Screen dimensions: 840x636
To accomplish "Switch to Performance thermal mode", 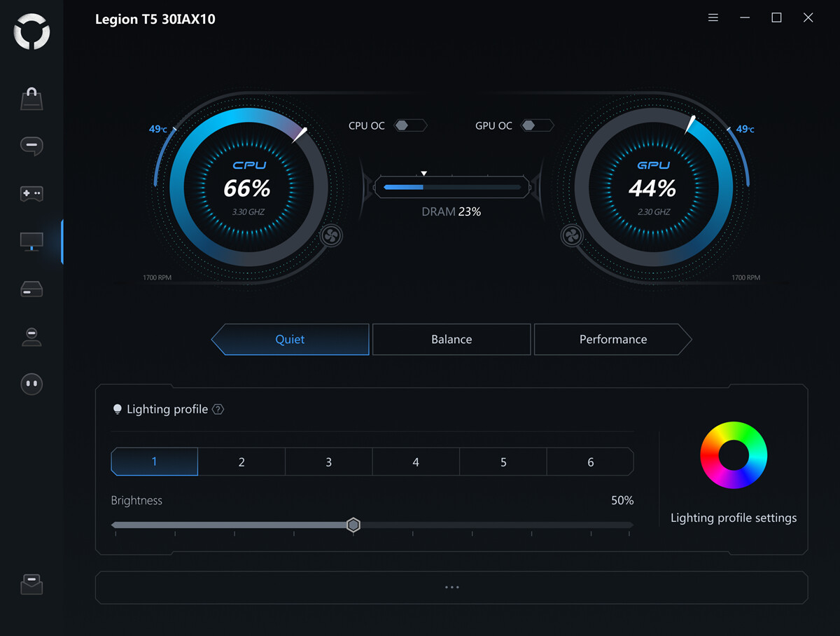I will tap(612, 340).
